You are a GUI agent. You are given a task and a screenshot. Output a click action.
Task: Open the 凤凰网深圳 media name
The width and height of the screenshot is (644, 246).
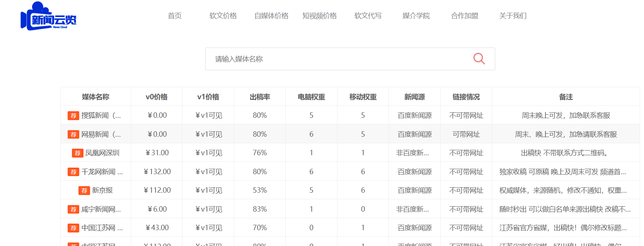[102, 153]
